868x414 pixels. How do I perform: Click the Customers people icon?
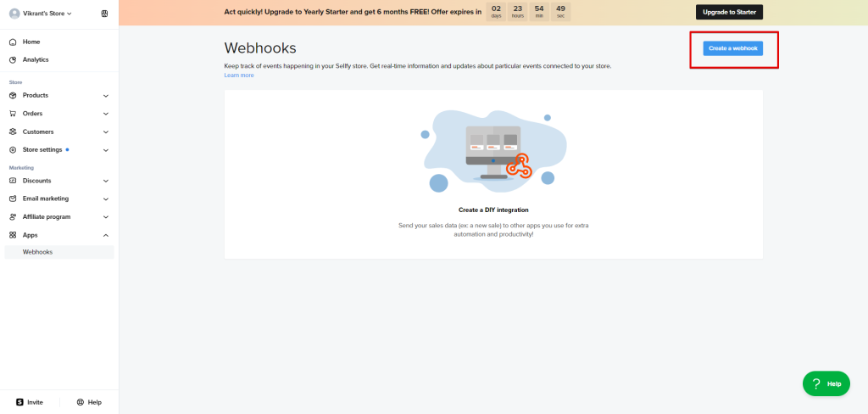point(13,131)
